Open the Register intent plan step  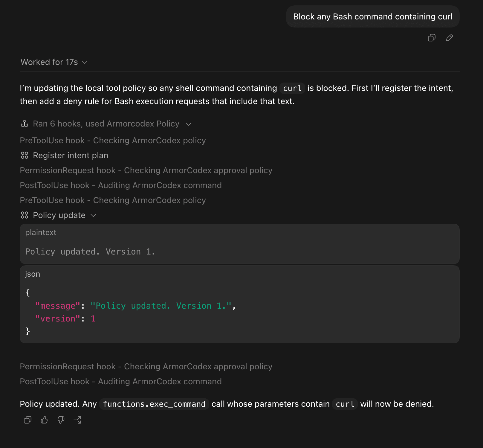[x=71, y=155]
